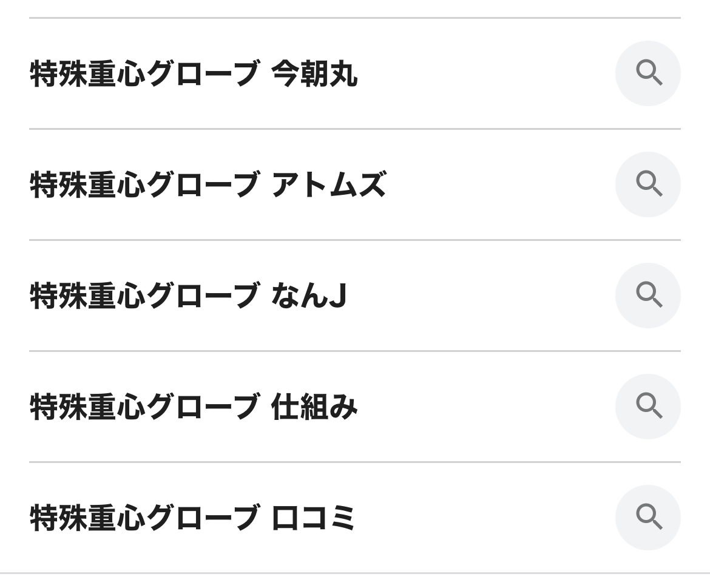This screenshot has width=710, height=588.
Task: Tap the magnifier icon for アトムズ suggestion
Action: (647, 184)
